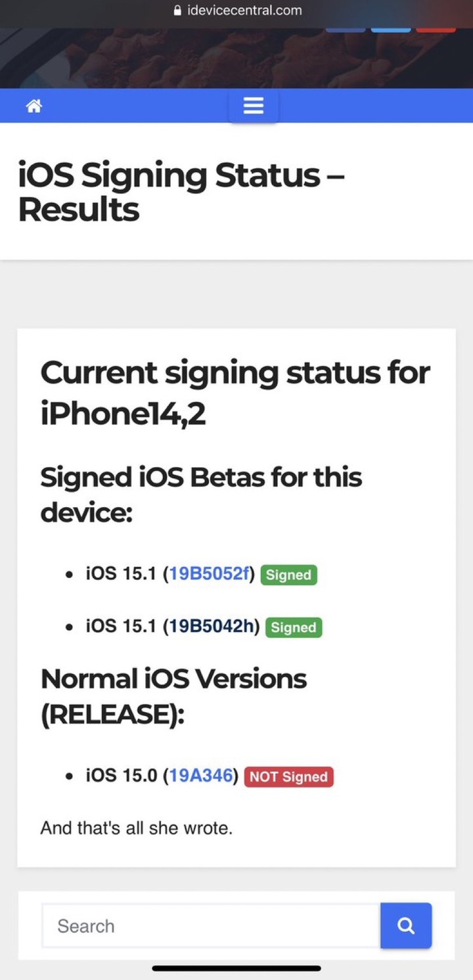Tap the iOS home indicator bar

(236, 968)
